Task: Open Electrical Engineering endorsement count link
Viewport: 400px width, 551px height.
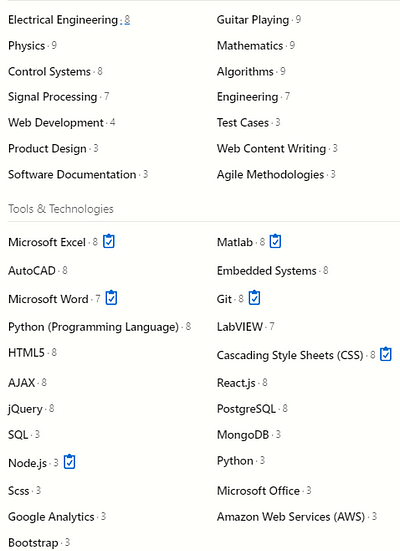Action: (x=127, y=20)
